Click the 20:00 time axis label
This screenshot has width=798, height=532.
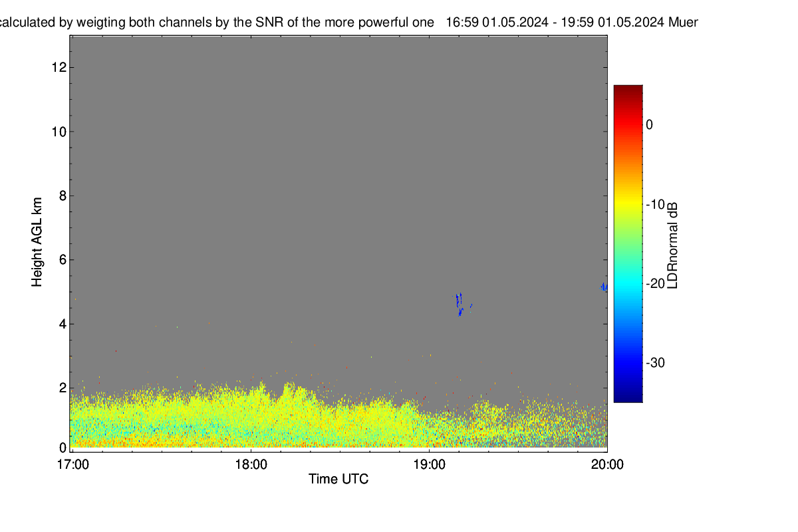point(608,465)
